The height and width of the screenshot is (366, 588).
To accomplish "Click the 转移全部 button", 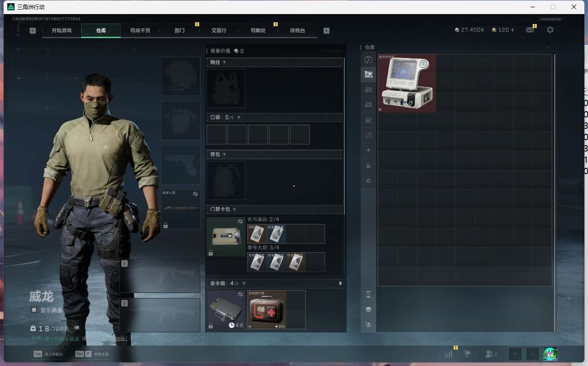I will coord(93,354).
